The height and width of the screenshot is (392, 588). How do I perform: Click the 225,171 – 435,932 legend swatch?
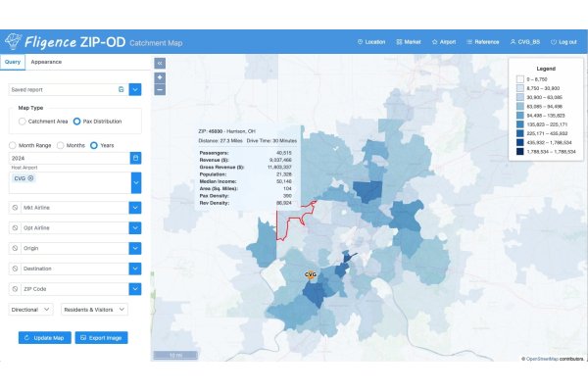pyautogui.click(x=520, y=133)
